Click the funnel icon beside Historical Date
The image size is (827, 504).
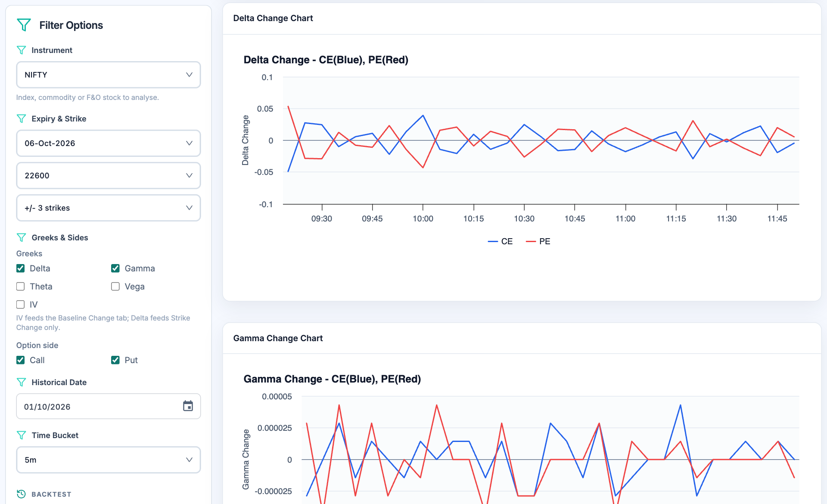coord(21,382)
